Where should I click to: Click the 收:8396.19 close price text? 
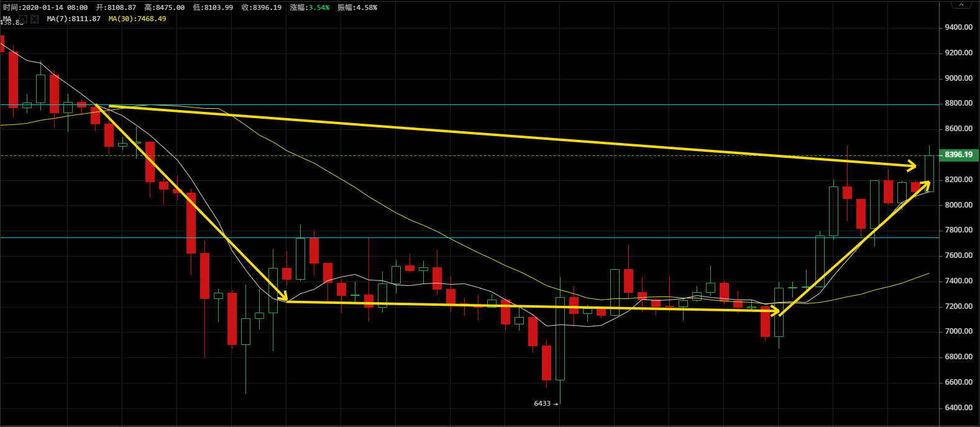(262, 7)
